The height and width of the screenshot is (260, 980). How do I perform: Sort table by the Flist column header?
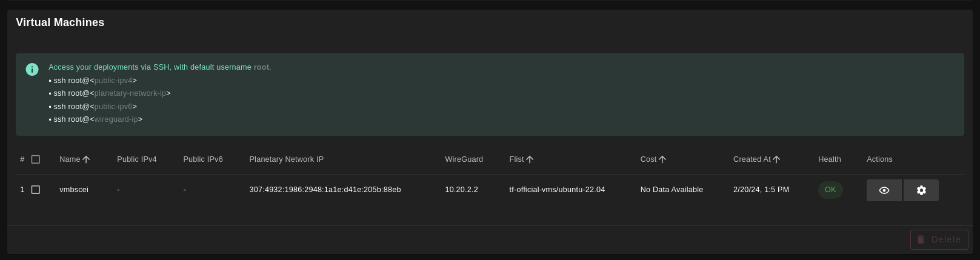click(516, 159)
